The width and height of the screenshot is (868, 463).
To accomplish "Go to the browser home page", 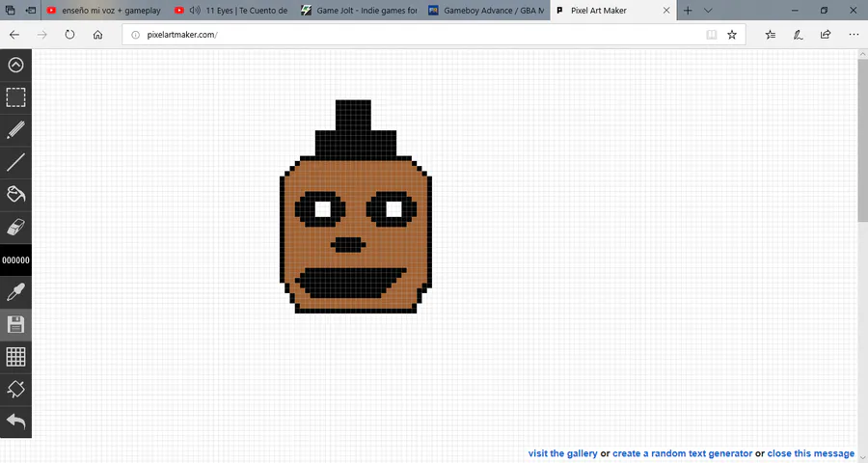I will click(97, 35).
